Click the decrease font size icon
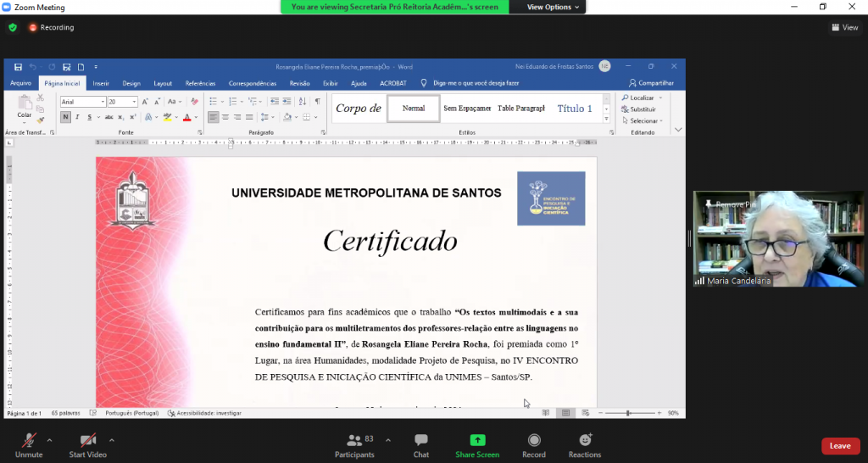 (157, 102)
